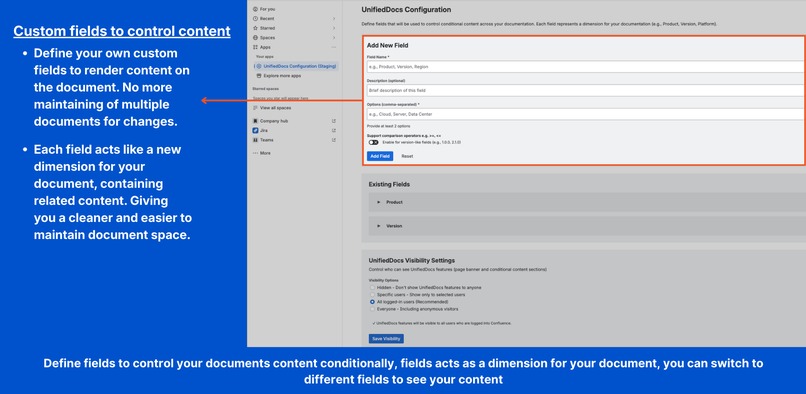Click the Company hub icon
Screen dimensions: 806x394
tap(255, 121)
